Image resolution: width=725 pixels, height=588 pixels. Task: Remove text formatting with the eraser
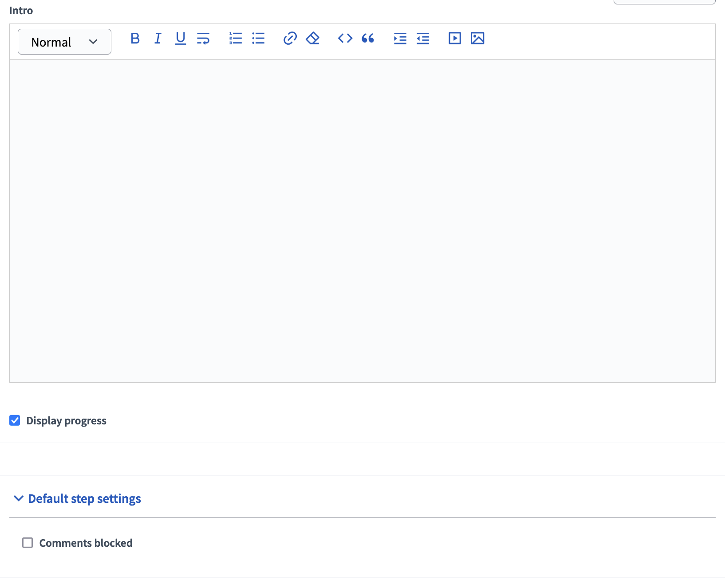[313, 39]
